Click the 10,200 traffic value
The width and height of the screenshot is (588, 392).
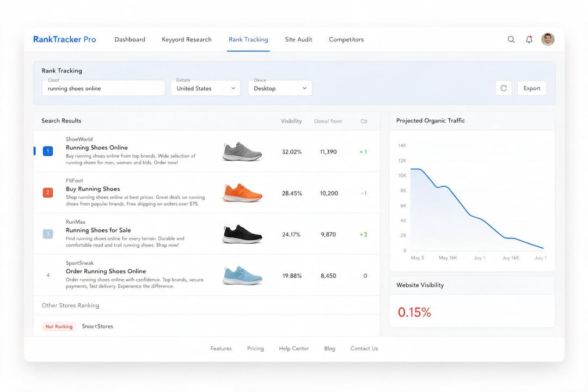329,193
